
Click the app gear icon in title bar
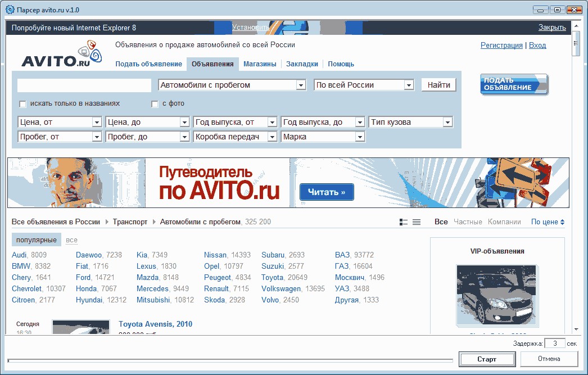[10, 10]
